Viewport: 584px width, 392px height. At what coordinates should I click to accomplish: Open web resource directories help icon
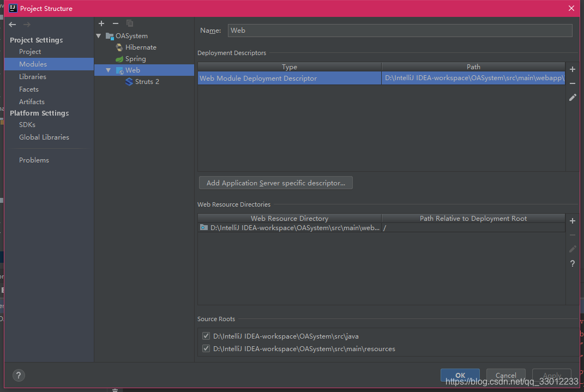coord(573,263)
